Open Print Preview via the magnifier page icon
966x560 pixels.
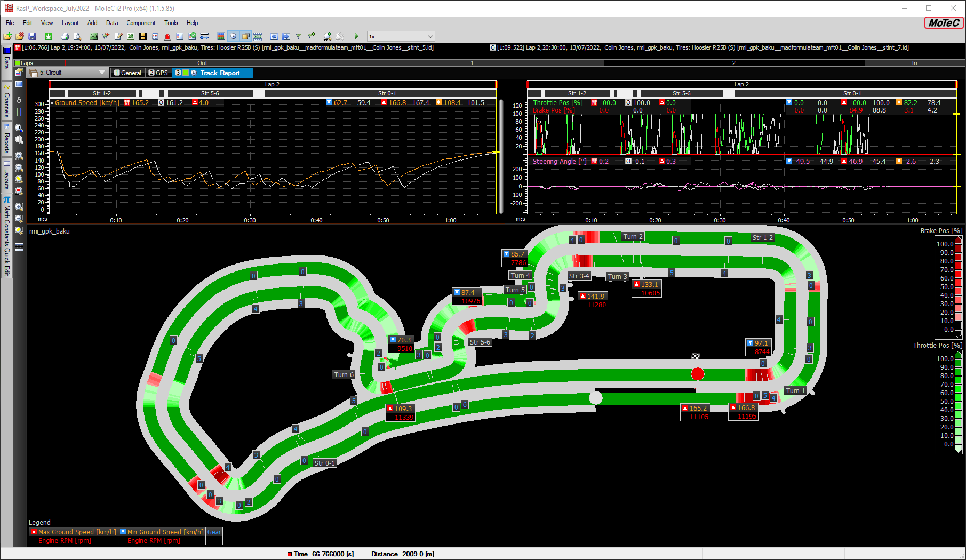[x=77, y=36]
